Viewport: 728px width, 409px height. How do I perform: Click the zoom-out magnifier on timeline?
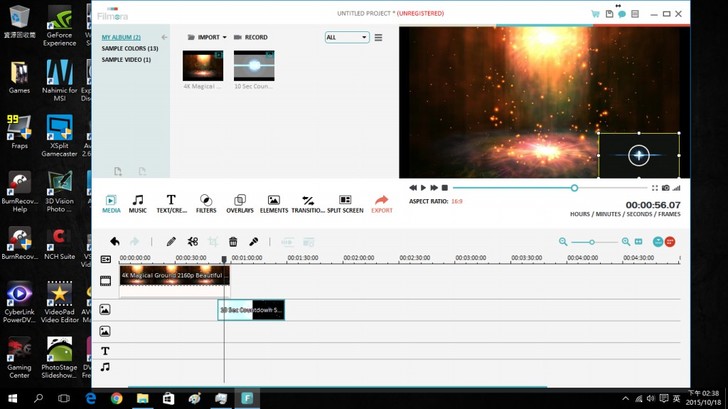(x=563, y=241)
